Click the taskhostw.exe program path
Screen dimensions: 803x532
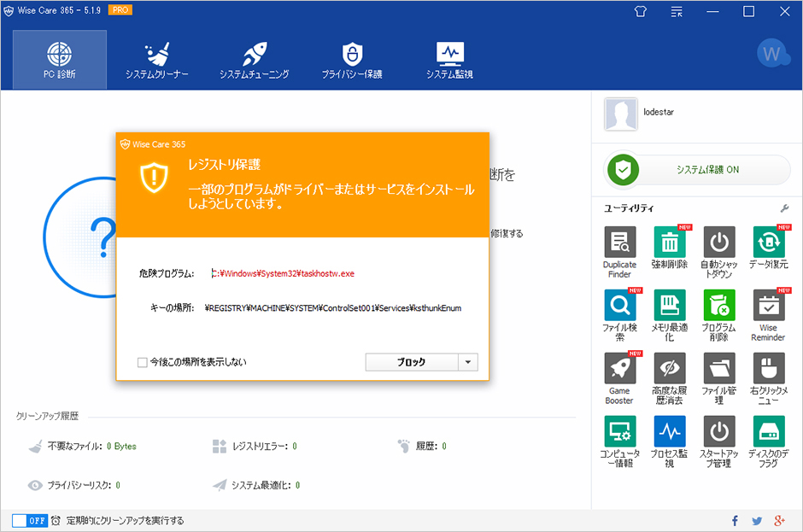tap(284, 273)
